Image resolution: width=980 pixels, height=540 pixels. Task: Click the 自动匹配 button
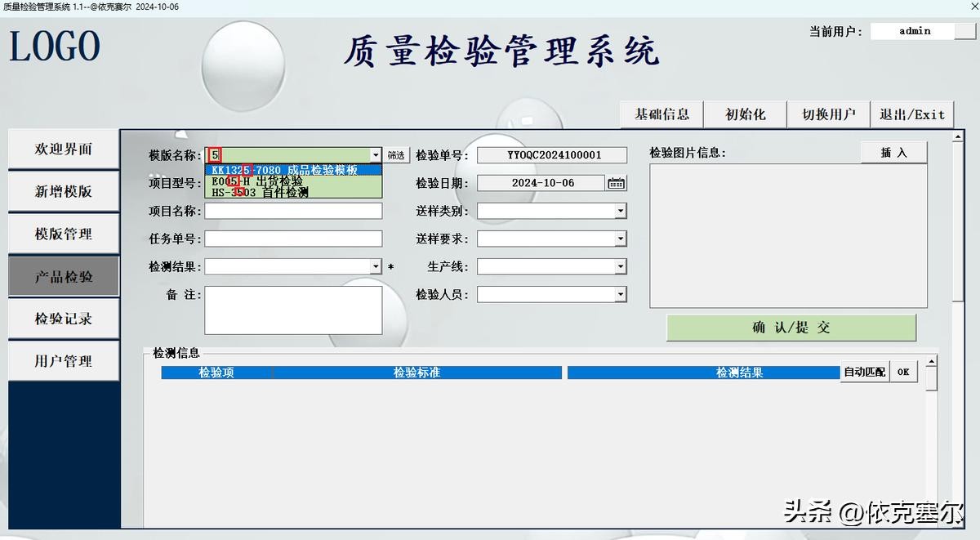864,372
